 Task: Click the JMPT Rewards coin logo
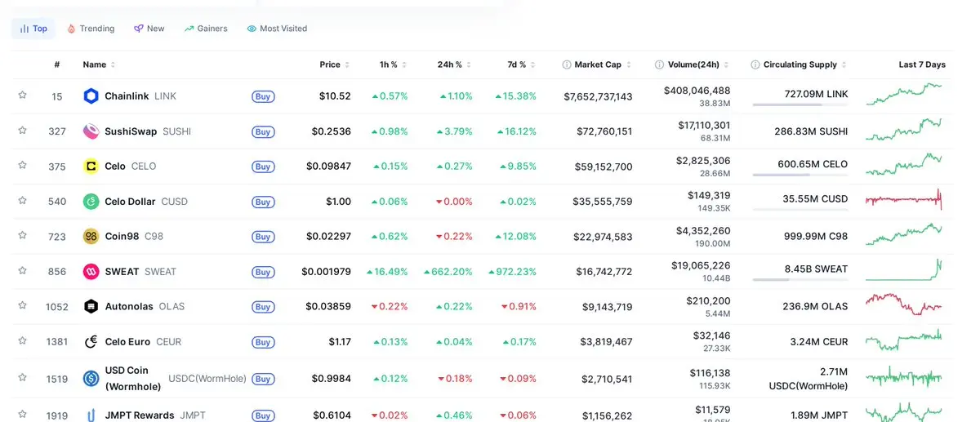91,415
